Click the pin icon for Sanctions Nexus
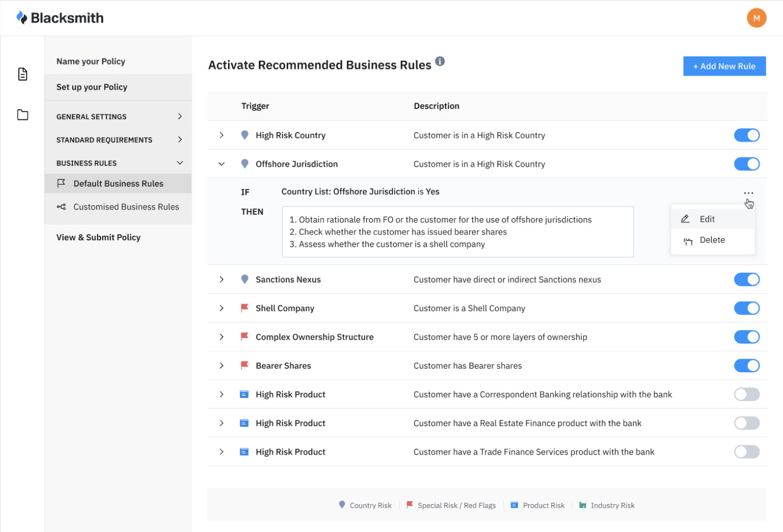This screenshot has height=532, width=783. tap(244, 280)
